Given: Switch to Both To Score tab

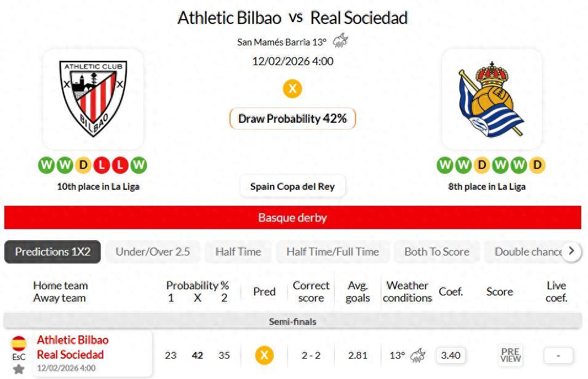Looking at the screenshot, I should coord(437,252).
